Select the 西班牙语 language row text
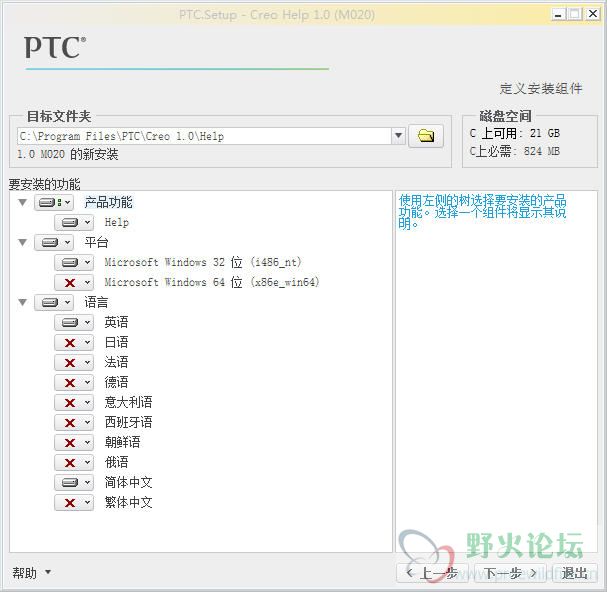 [128, 422]
